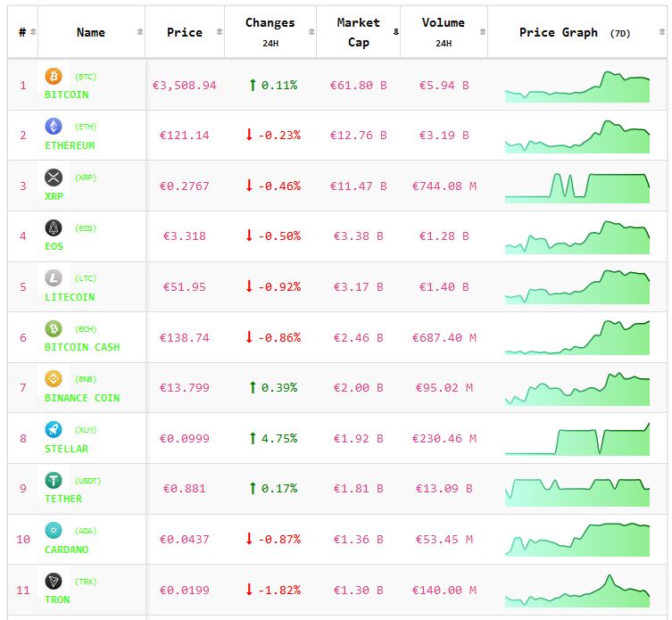Sort the table by Name column
The height and width of the screenshot is (620, 672).
point(91,32)
